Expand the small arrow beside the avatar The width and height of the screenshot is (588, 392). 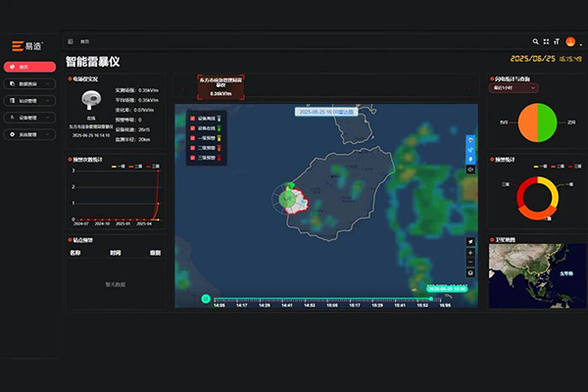click(581, 45)
